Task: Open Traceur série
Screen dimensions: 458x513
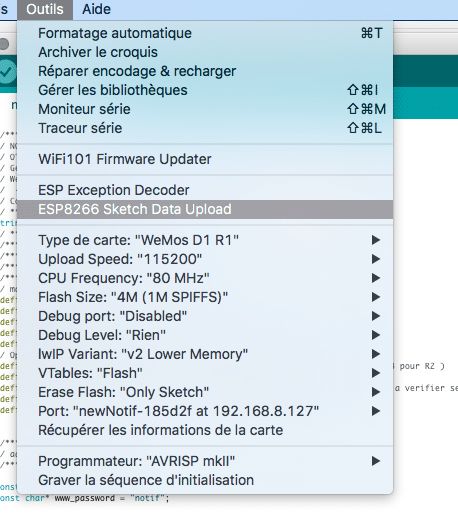Action: click(x=205, y=128)
